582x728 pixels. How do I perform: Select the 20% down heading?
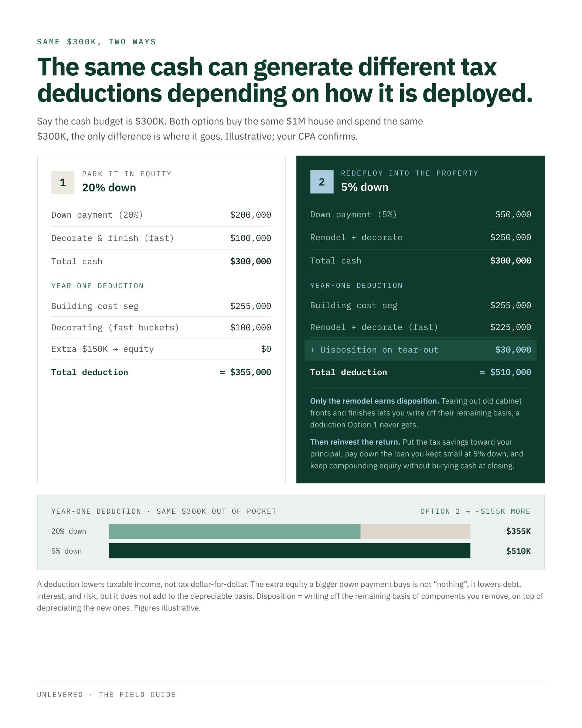click(109, 188)
